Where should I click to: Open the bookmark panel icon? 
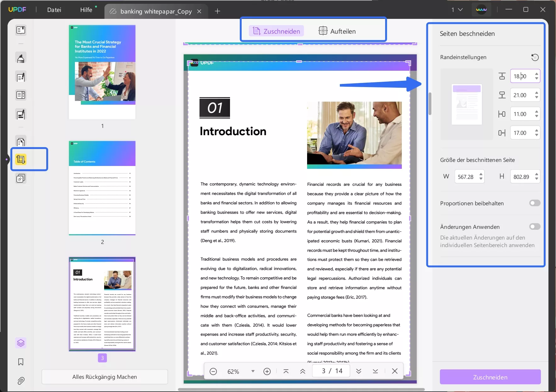click(x=21, y=362)
